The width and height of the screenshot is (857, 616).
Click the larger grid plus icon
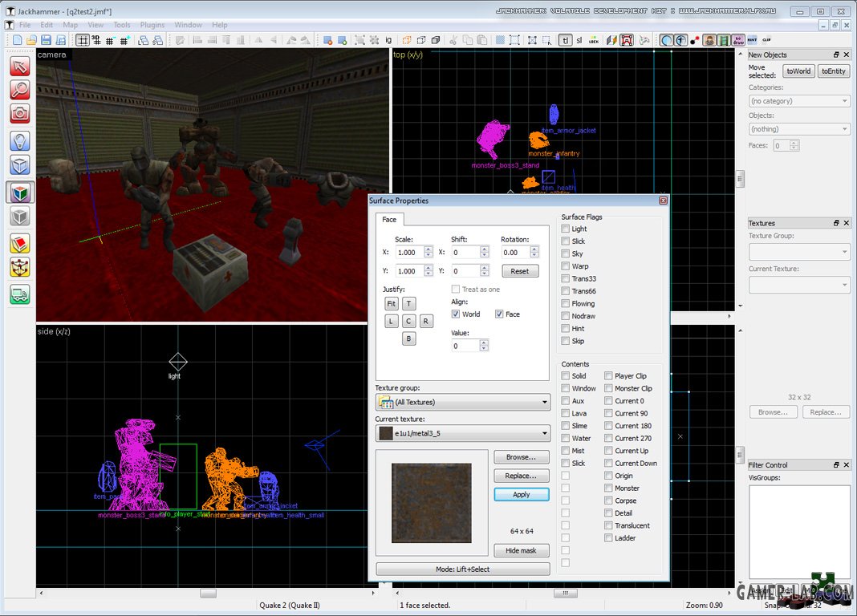point(124,40)
